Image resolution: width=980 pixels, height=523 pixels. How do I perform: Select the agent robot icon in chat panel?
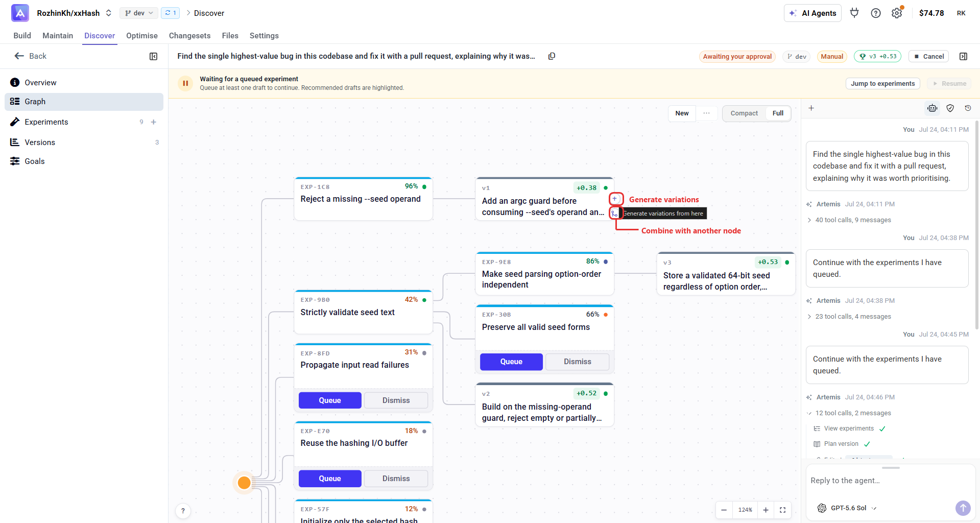933,108
